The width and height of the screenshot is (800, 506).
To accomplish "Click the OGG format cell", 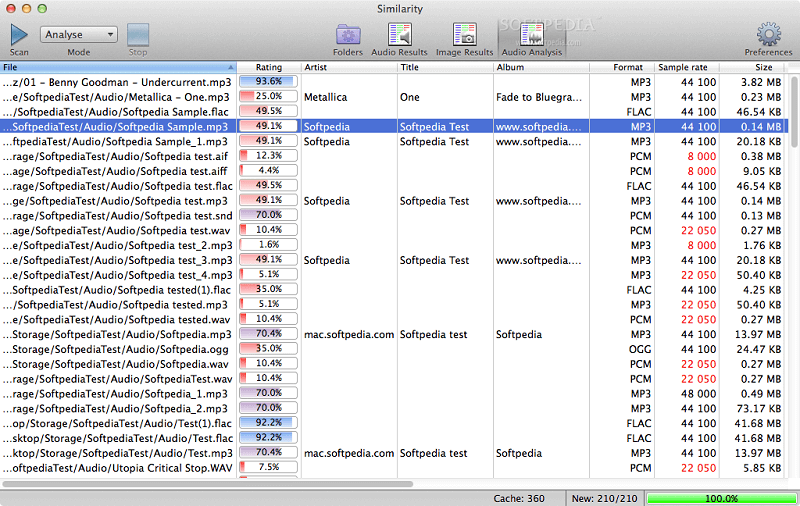I will pyautogui.click(x=640, y=349).
